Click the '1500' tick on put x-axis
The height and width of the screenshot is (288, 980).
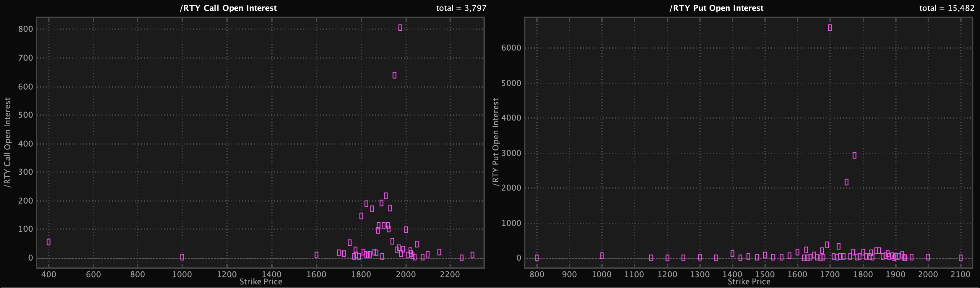765,274
